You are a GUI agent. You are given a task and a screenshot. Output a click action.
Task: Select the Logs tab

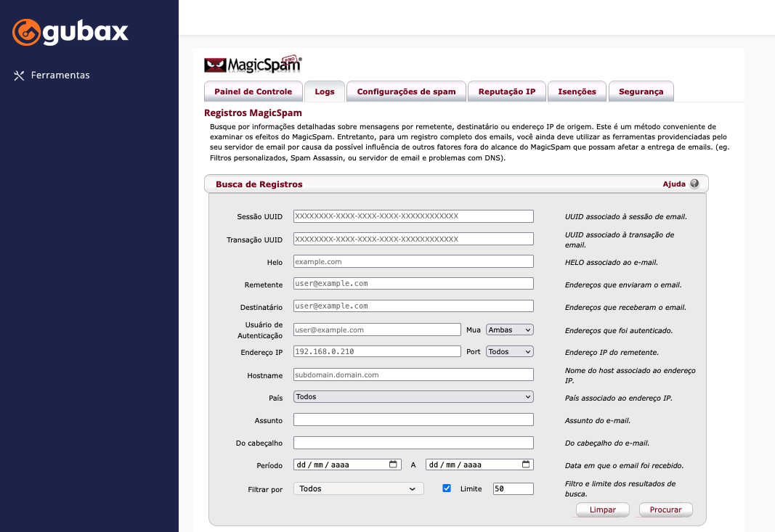pos(324,91)
